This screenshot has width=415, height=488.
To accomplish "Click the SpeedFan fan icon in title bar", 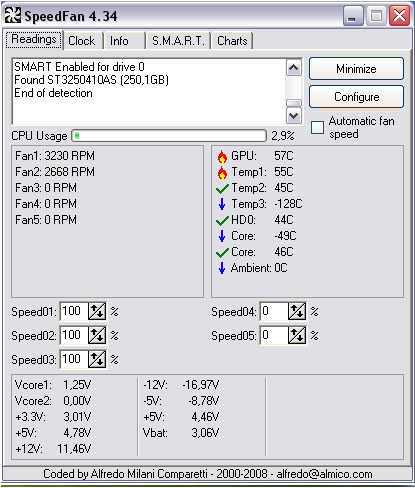I will click(13, 15).
